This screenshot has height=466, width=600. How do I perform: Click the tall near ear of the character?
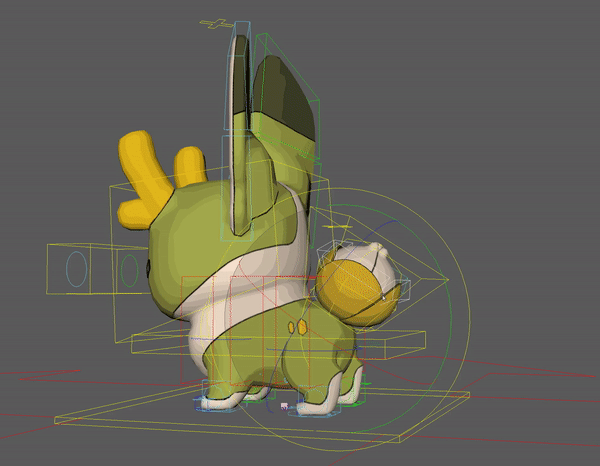point(242,138)
